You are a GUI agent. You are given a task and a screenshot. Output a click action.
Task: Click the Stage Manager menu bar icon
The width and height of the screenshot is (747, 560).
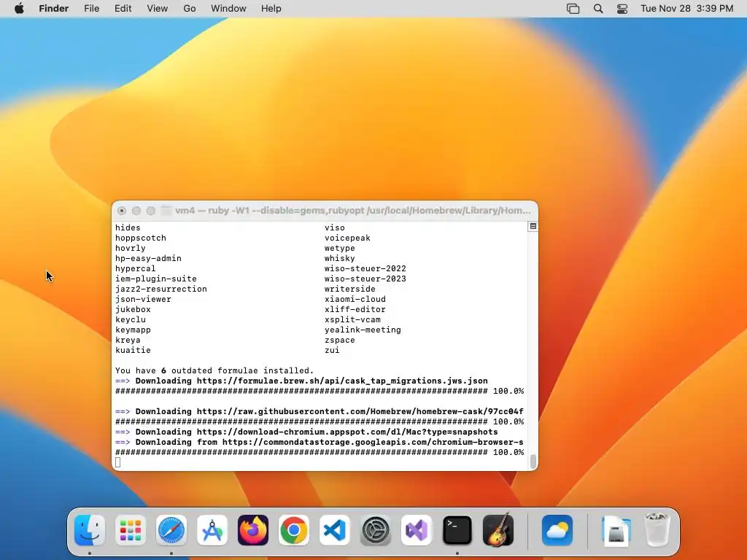(573, 9)
